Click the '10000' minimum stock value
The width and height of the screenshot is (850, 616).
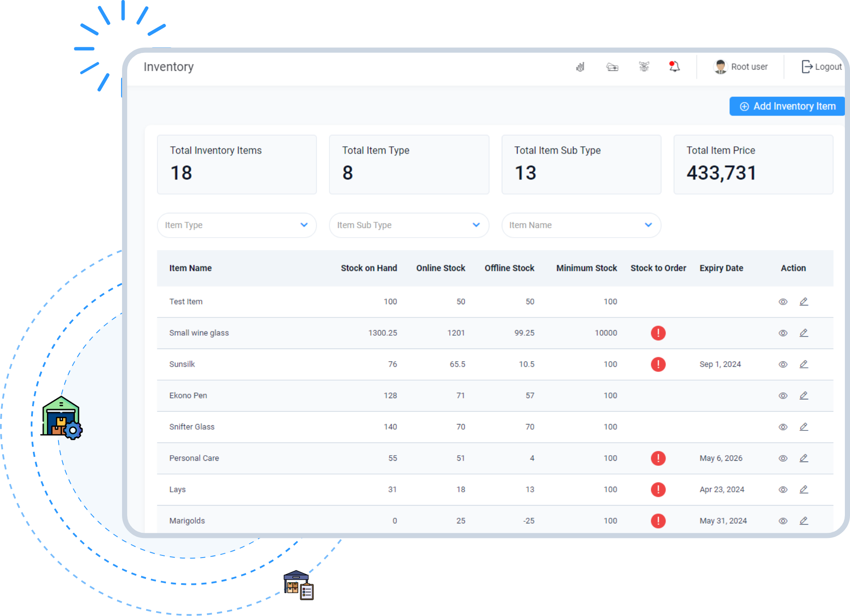(x=606, y=333)
